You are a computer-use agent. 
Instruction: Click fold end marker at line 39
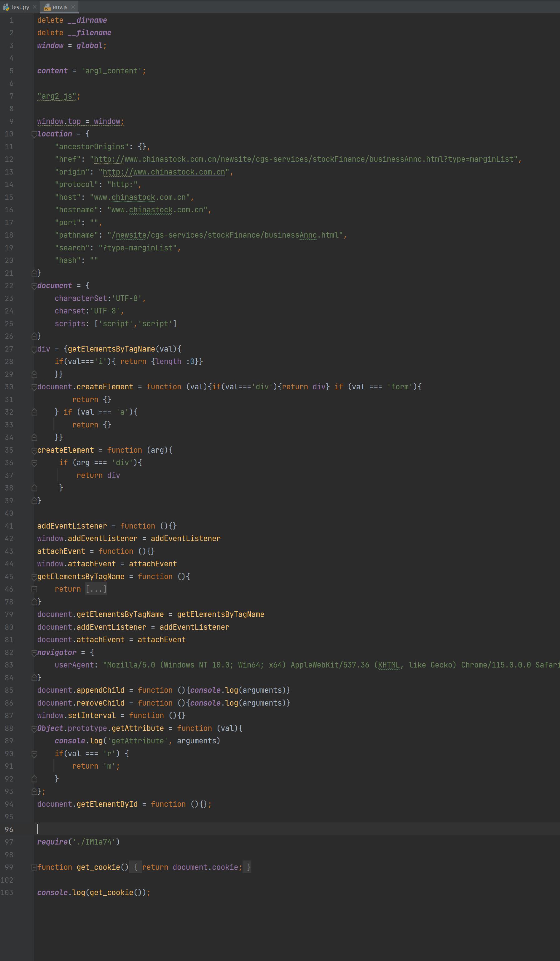click(34, 501)
